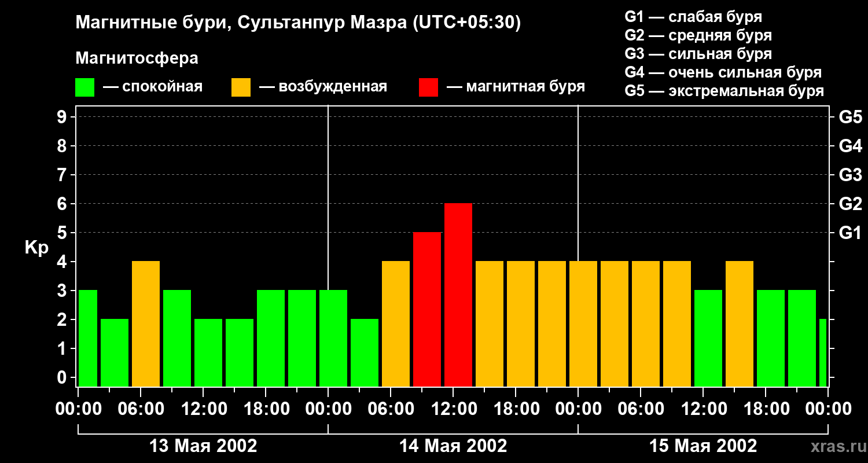Select the orange bar on 13 Мая 2002
The image size is (868, 463).
pyautogui.click(x=146, y=324)
